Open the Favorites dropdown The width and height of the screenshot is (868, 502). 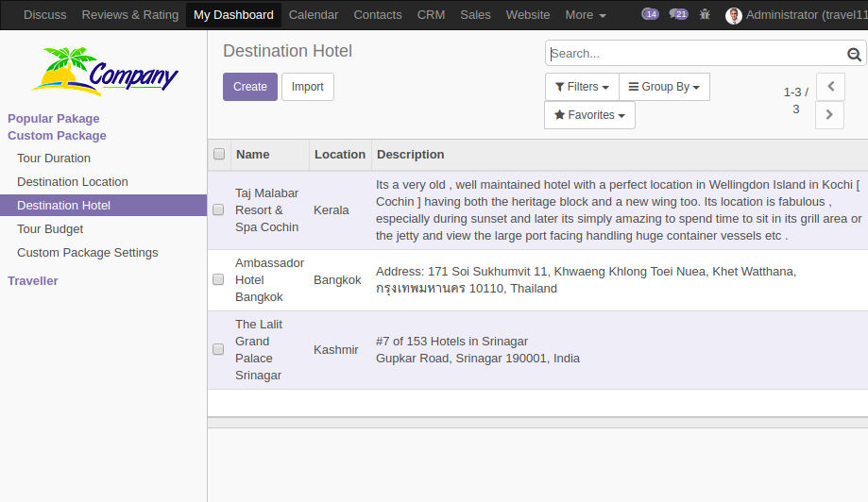click(589, 115)
